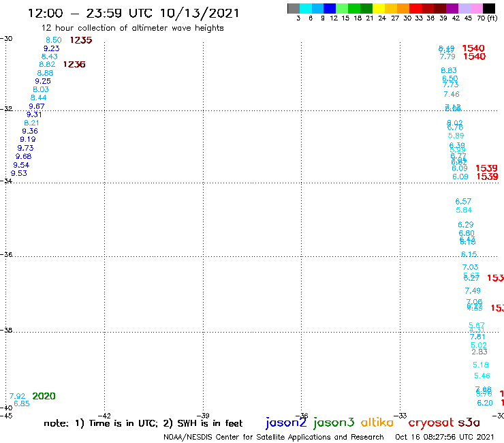Select the 8.44 wave height reading
This screenshot has height=443, width=504.
click(x=39, y=97)
